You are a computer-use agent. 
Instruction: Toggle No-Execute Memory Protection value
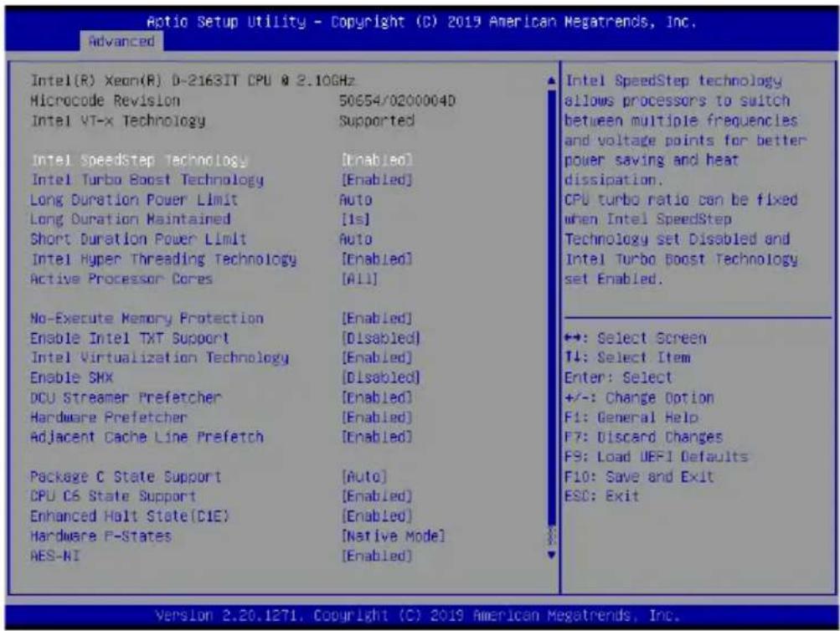377,319
